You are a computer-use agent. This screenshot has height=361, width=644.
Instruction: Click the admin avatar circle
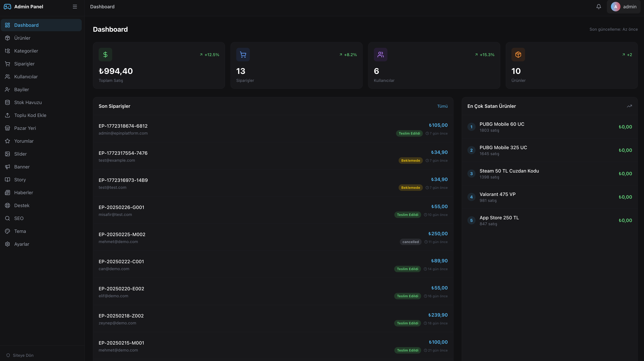(x=616, y=7)
